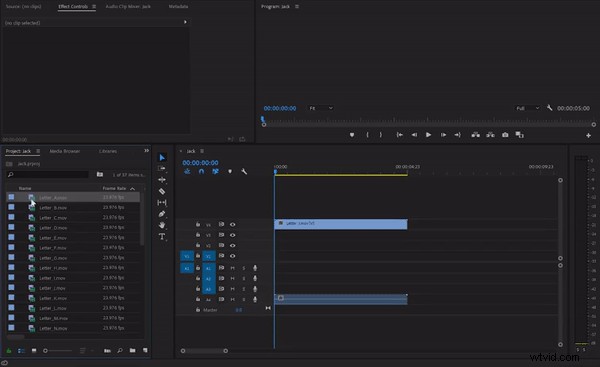Toggle Linked Selection in timeline
The image size is (600, 367).
[215, 171]
